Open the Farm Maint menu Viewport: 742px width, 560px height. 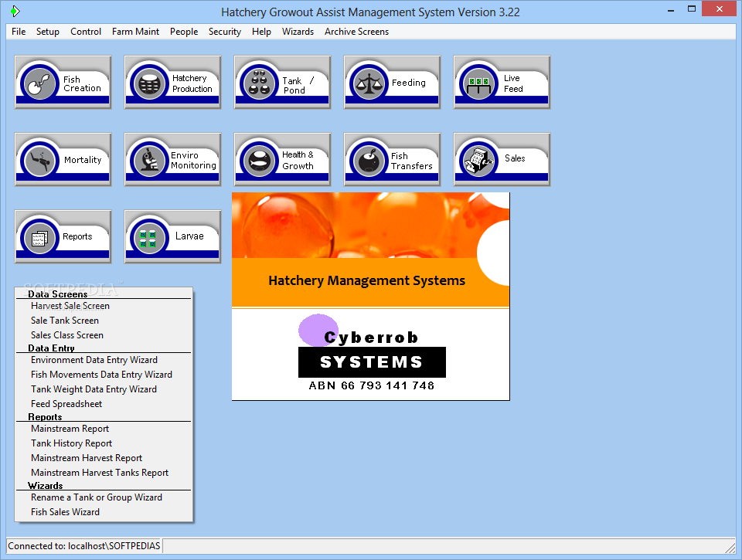pyautogui.click(x=135, y=32)
